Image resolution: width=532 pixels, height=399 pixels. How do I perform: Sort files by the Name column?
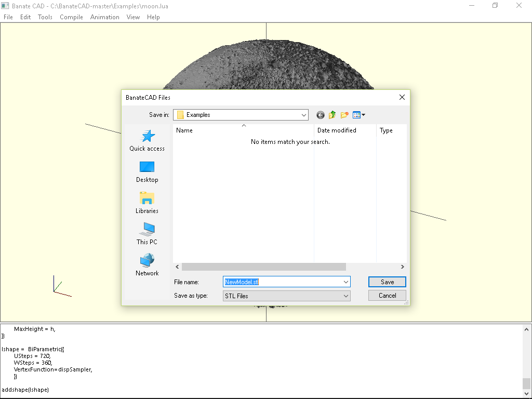[x=184, y=130]
